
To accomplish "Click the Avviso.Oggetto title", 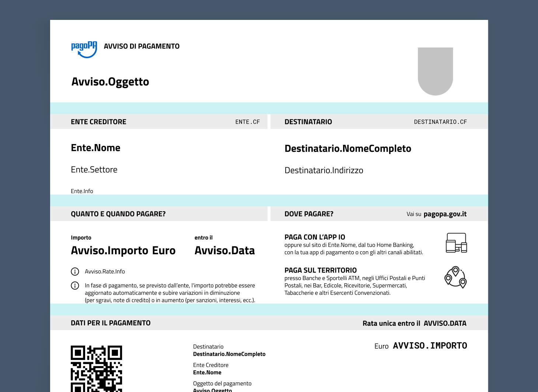I will coord(110,81).
